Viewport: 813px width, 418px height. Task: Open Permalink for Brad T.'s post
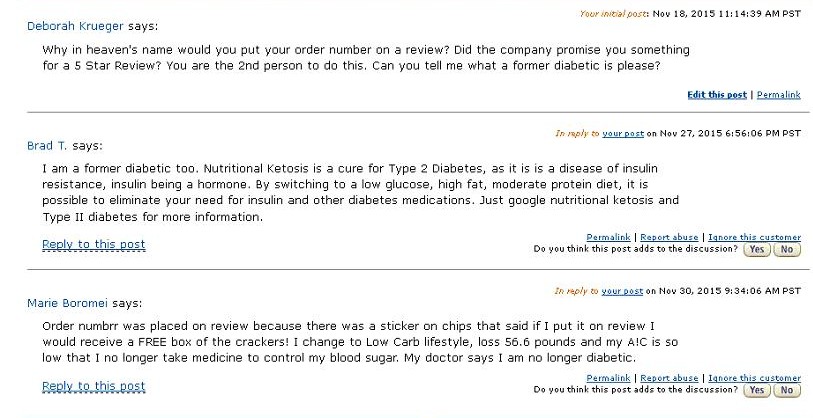(608, 237)
